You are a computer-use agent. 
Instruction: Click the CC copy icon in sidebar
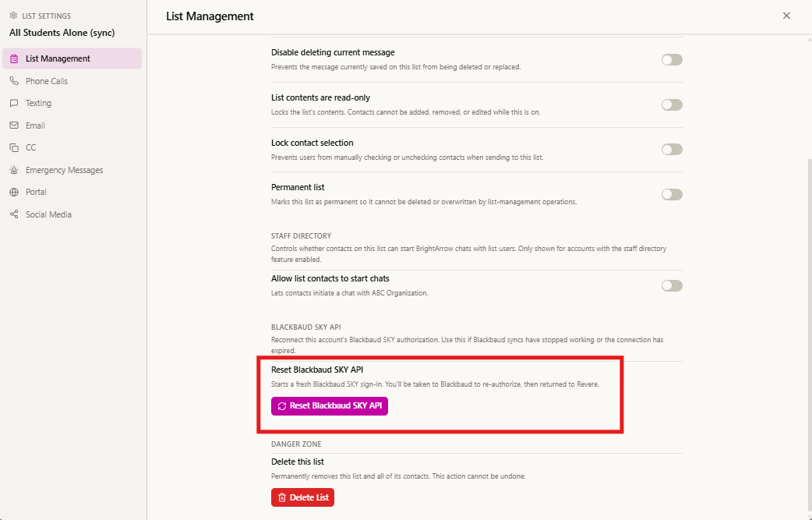tap(14, 147)
